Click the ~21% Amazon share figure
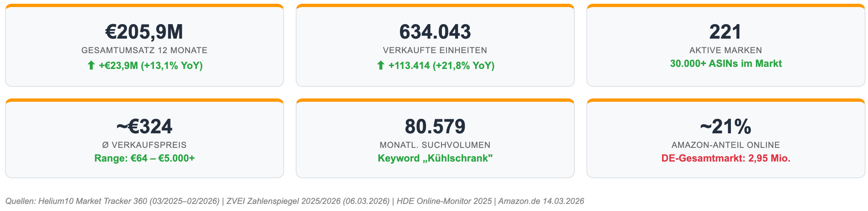Screen dimensions: 868x211 [726, 127]
